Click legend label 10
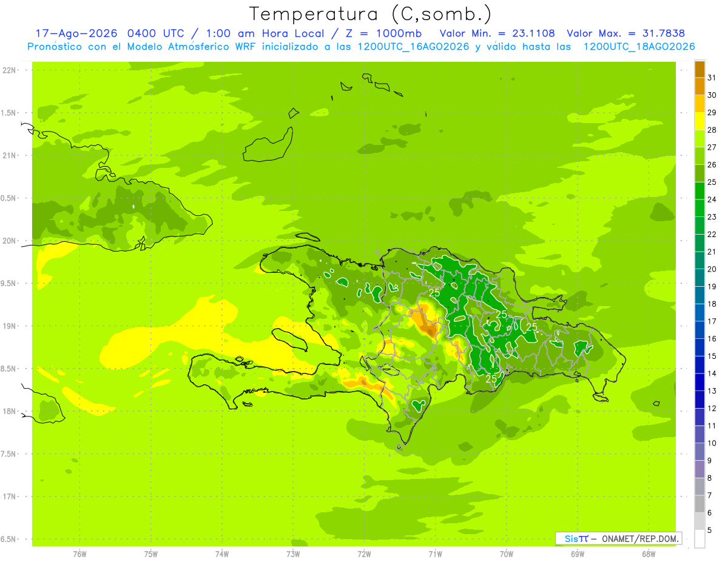The image size is (728, 562). (x=712, y=443)
